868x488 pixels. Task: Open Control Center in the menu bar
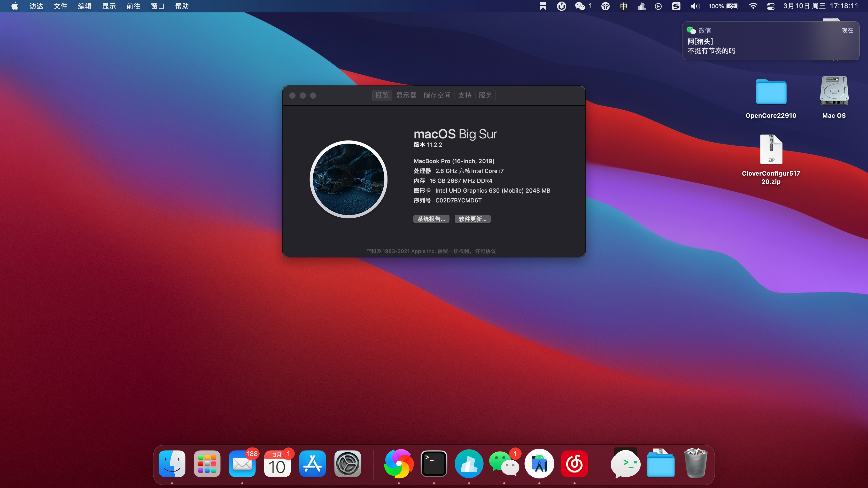point(771,6)
